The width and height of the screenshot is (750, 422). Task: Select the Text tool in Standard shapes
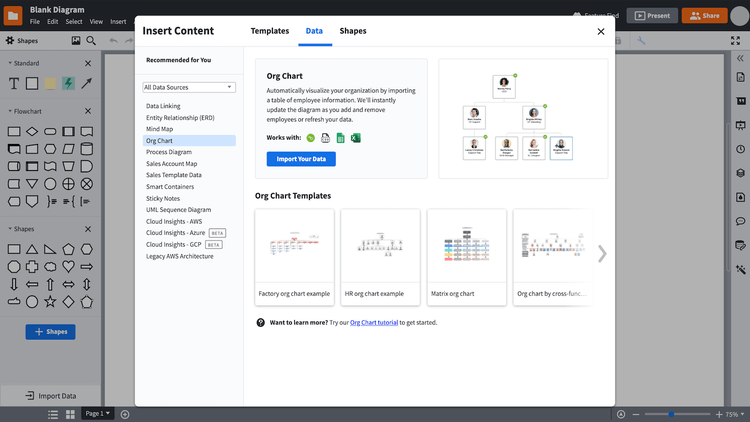pyautogui.click(x=14, y=83)
